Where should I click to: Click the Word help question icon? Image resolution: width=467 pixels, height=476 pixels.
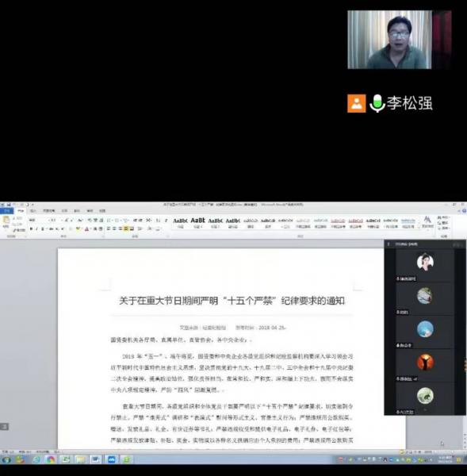coord(464,211)
